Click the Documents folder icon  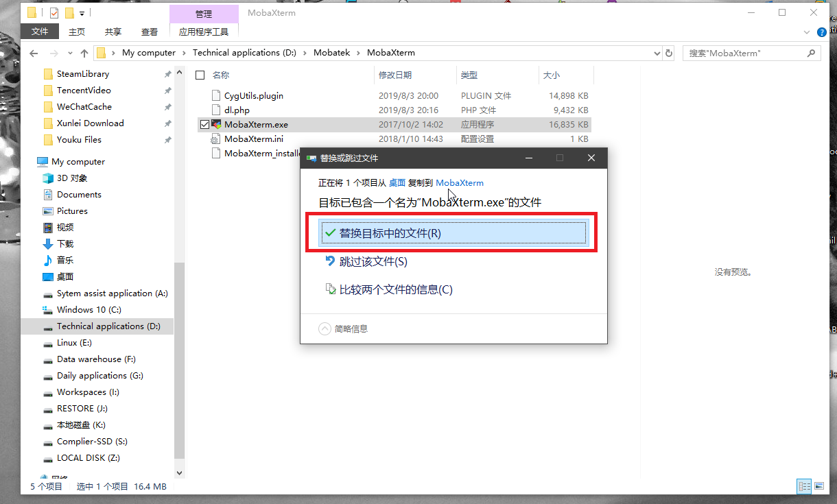tap(48, 194)
